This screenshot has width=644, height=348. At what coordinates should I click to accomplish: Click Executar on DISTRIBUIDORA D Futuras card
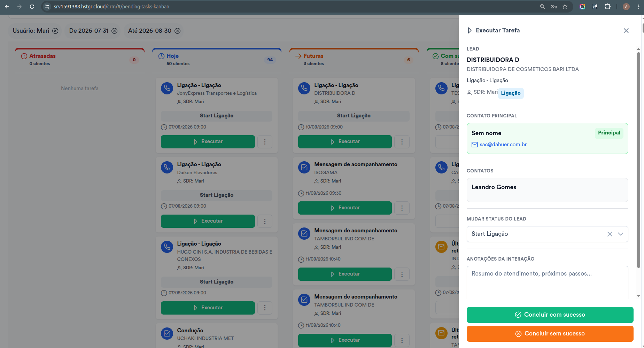click(345, 142)
